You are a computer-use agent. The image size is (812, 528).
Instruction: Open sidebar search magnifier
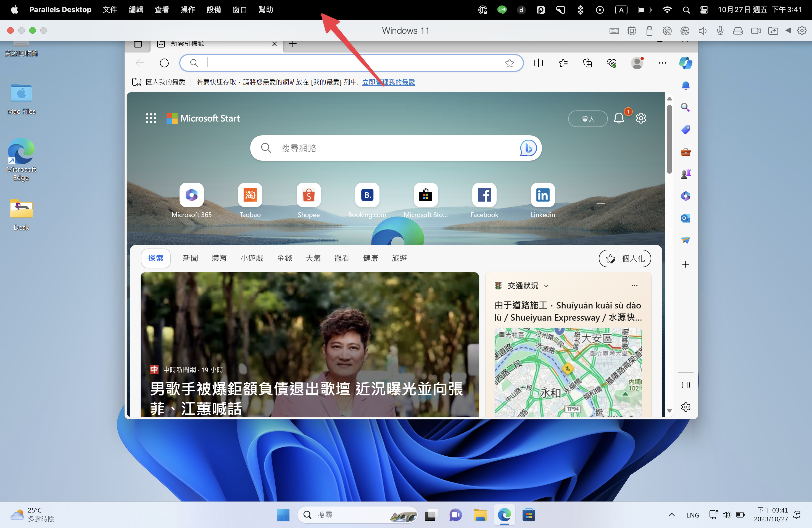point(686,107)
